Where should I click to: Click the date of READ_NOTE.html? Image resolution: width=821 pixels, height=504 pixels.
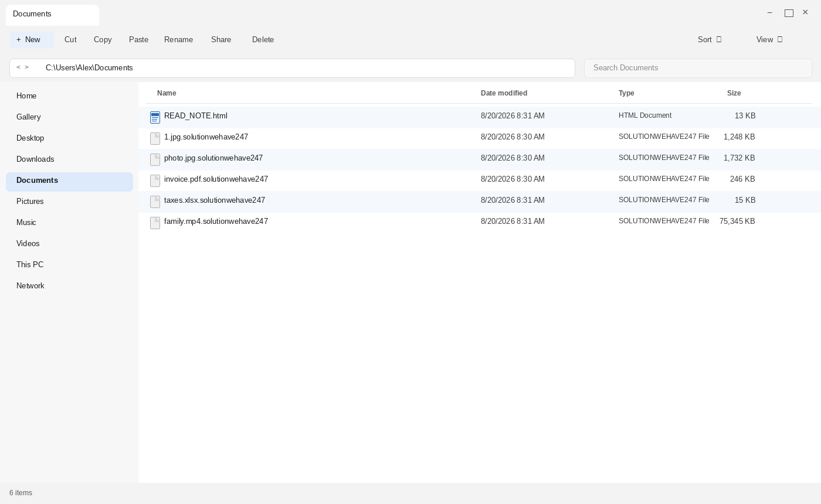coord(513,116)
